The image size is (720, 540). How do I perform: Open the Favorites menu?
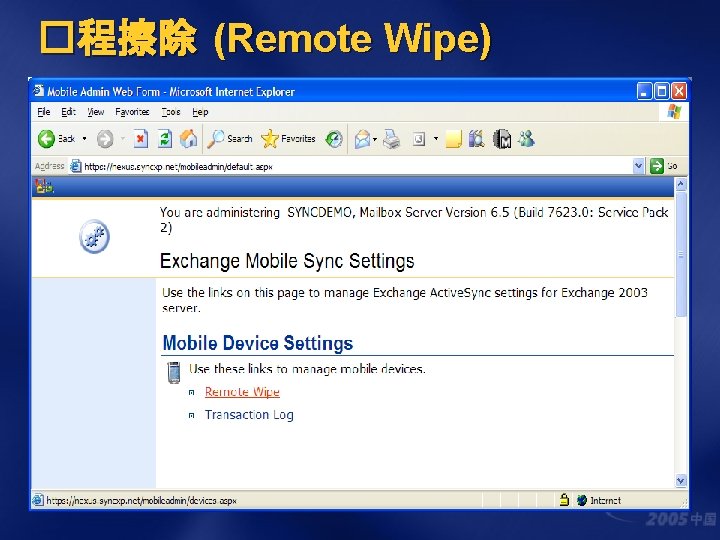point(132,112)
